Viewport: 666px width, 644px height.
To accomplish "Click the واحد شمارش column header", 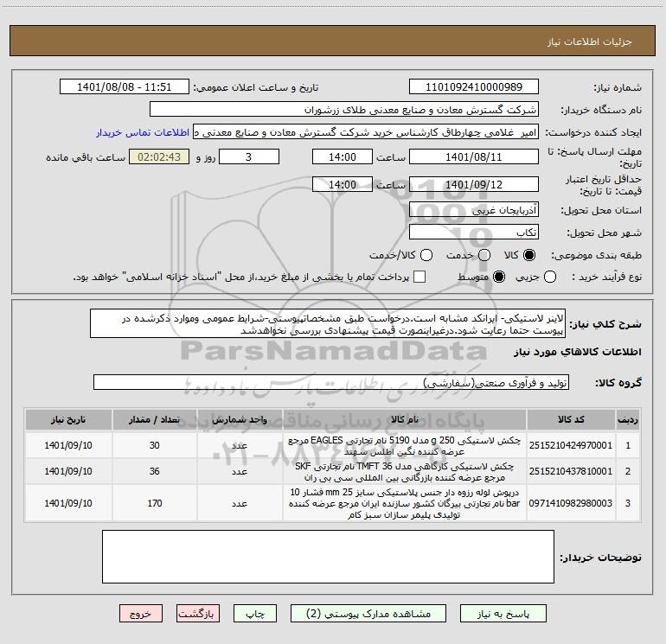I will point(240,419).
